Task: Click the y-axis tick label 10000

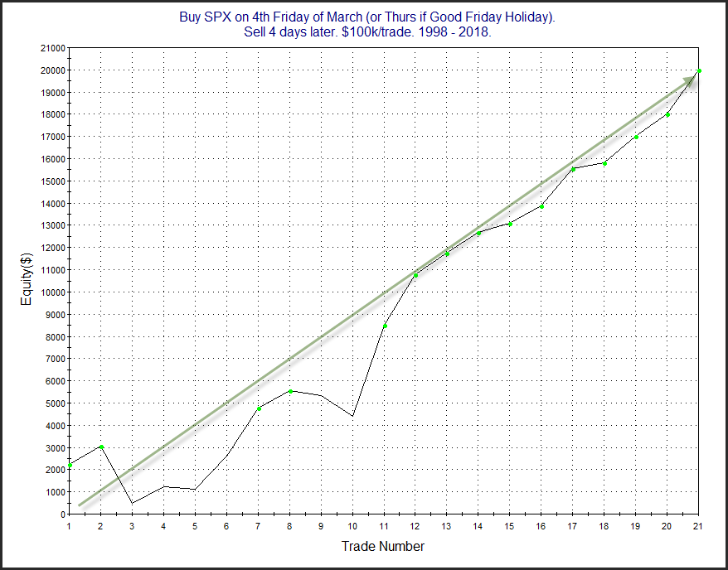Action: tap(53, 292)
